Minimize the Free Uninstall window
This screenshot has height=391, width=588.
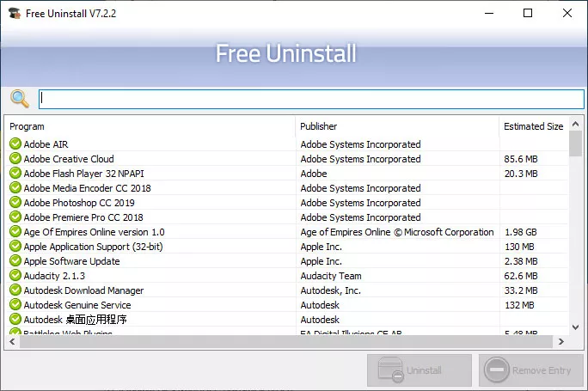pyautogui.click(x=489, y=13)
